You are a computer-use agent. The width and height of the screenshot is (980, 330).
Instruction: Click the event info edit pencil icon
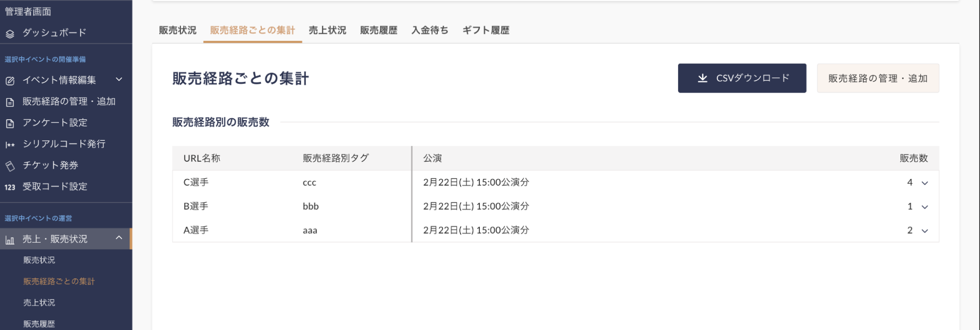(x=10, y=81)
